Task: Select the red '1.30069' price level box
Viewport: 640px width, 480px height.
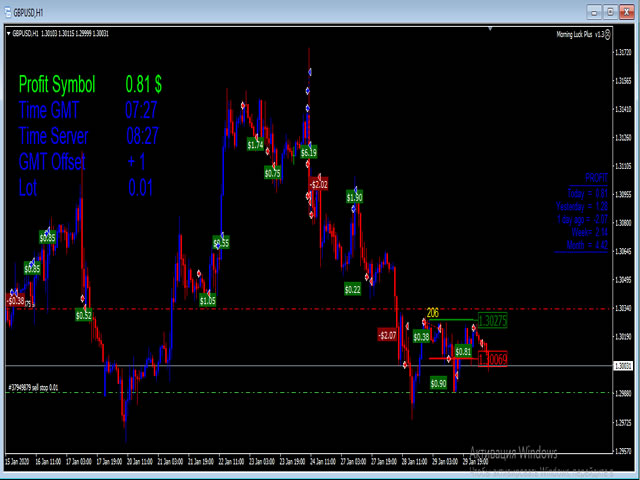Action: 492,359
